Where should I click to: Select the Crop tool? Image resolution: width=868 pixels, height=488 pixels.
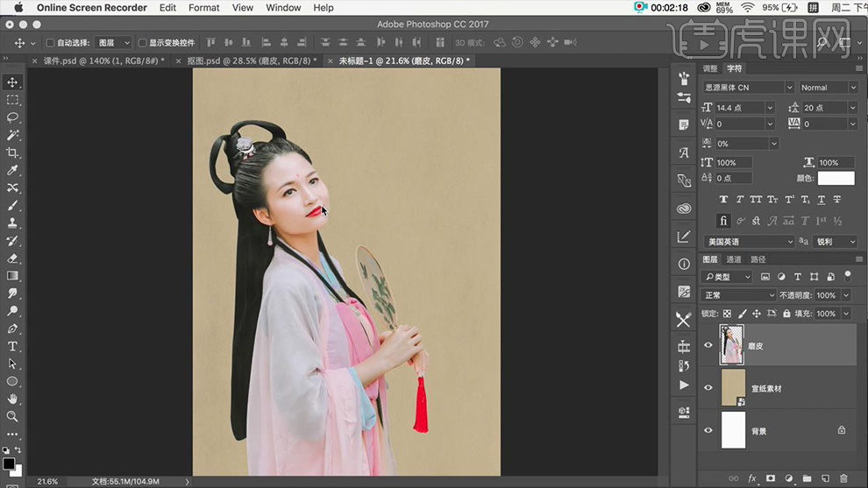[12, 152]
